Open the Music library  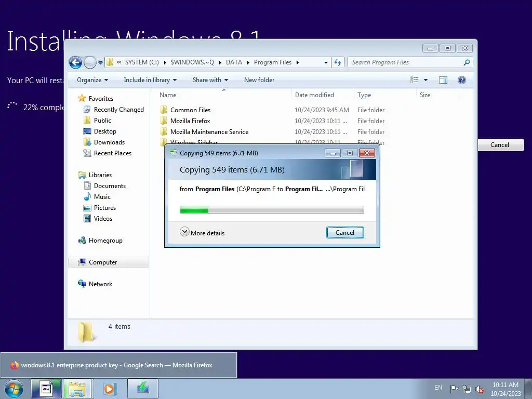pyautogui.click(x=102, y=197)
